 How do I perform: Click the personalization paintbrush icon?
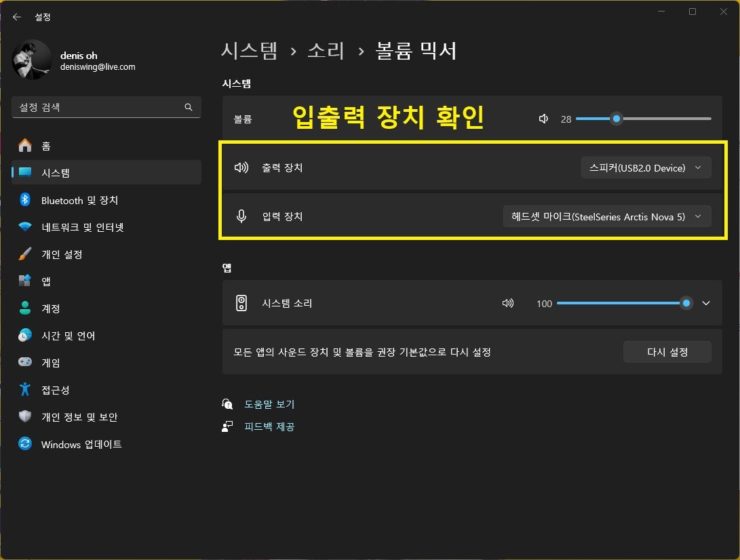click(x=25, y=254)
